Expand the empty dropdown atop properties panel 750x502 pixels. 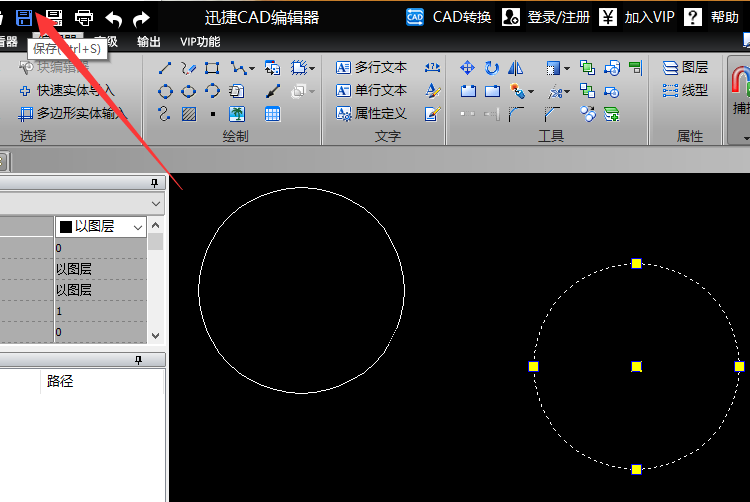click(x=155, y=204)
